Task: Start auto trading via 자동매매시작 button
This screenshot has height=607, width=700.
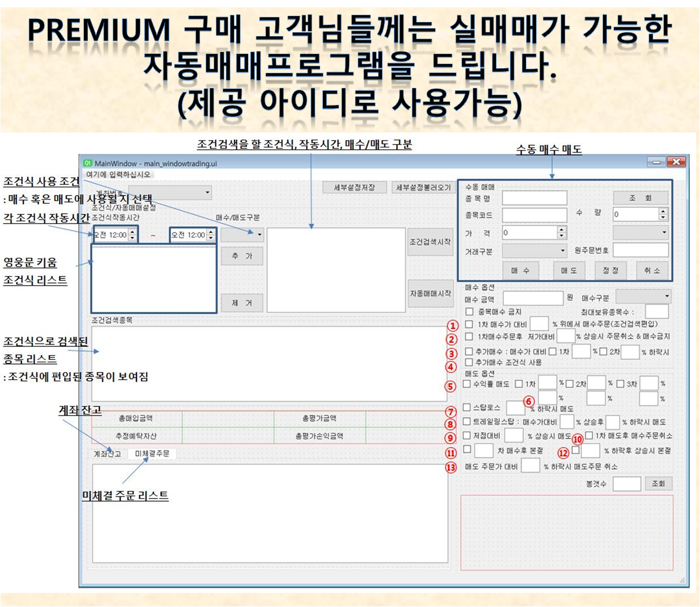Action: [x=430, y=294]
